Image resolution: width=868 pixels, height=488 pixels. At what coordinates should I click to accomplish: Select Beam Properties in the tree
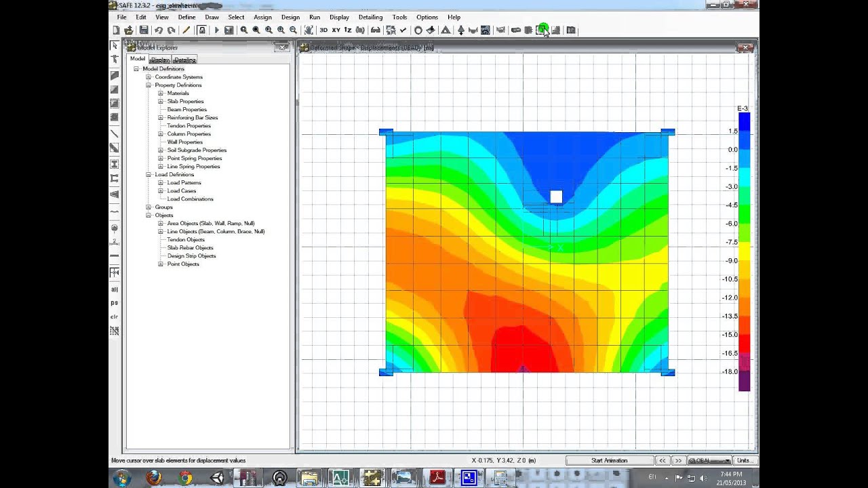tap(186, 110)
